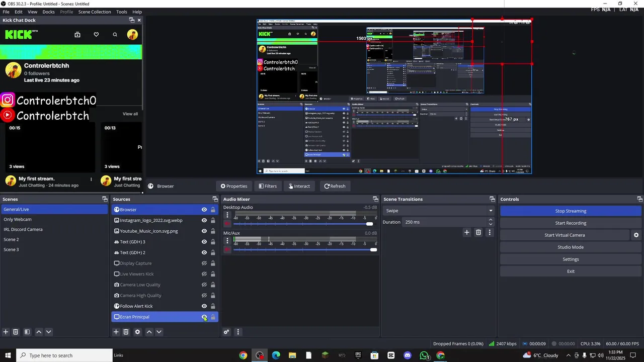Move scene down with arrow icon
Viewport: 644px width, 362px height.
[48, 332]
